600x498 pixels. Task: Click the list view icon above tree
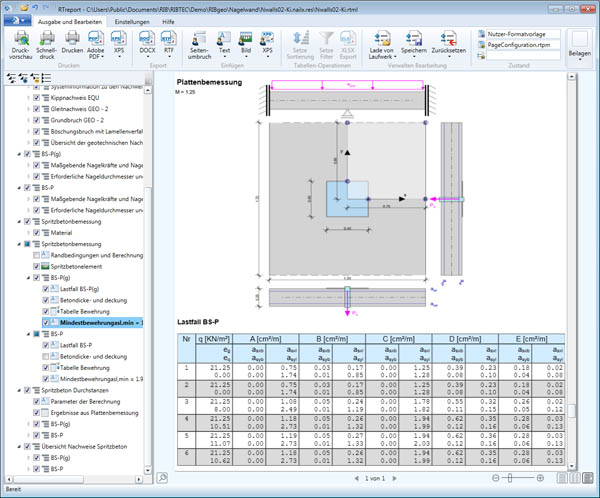46,78
